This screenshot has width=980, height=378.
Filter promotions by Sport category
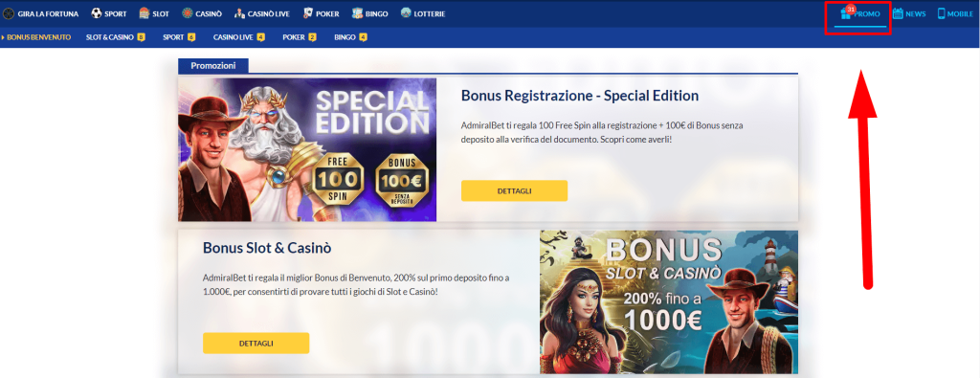tap(179, 37)
